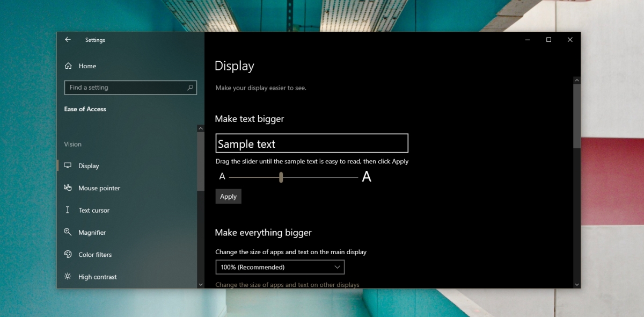644x317 pixels.
Task: Click the sidebar scrollbar thumb
Action: pyautogui.click(x=201, y=161)
